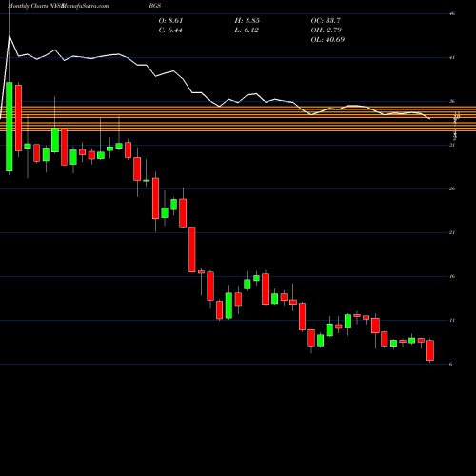Screen dimensions: 476x476
Task: Click the 6 price axis label
Action: tap(451, 364)
